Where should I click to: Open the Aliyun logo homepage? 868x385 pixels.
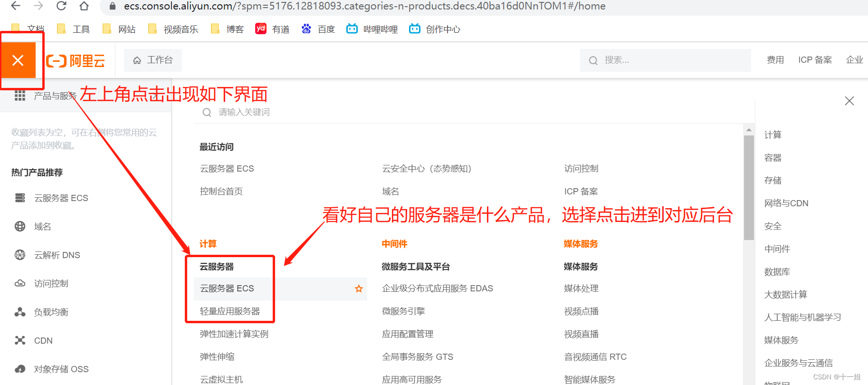point(76,61)
